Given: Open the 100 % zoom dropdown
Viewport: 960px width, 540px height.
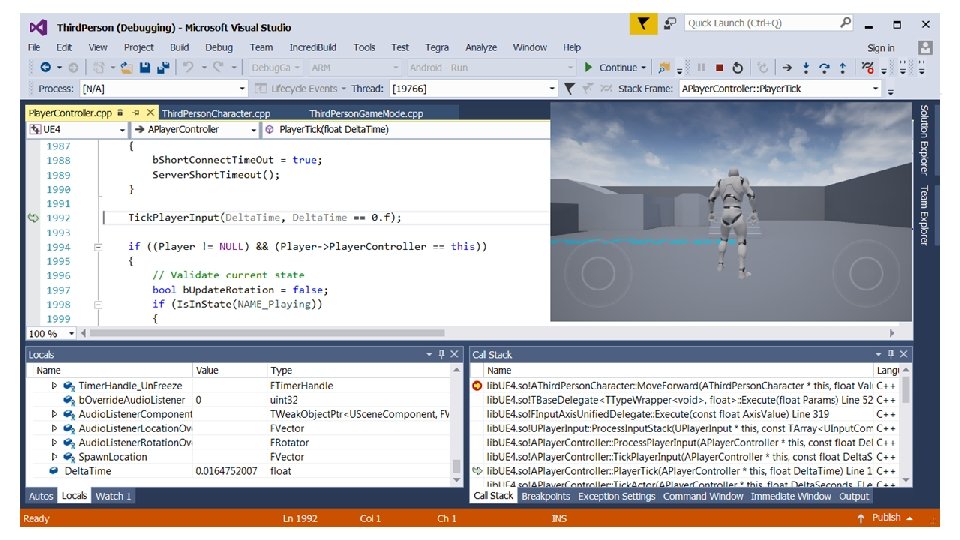Looking at the screenshot, I should coord(72,334).
